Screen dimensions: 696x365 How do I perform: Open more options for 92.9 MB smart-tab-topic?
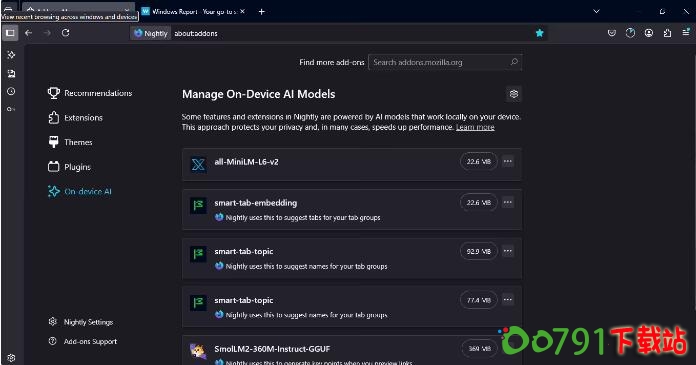coord(508,251)
